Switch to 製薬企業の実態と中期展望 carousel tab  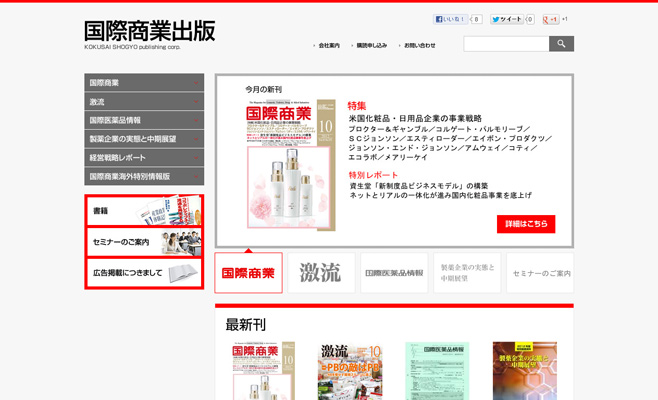[x=467, y=273]
